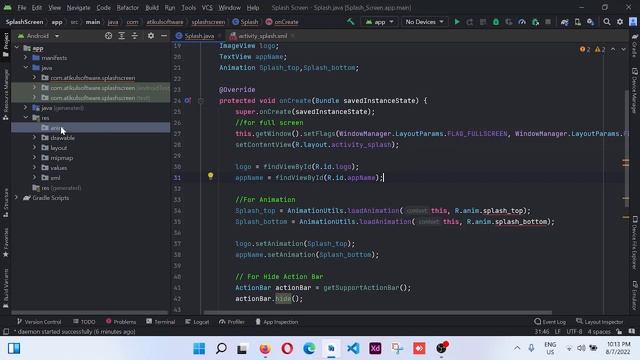
Task: Select the layout folder
Action: click(58, 148)
